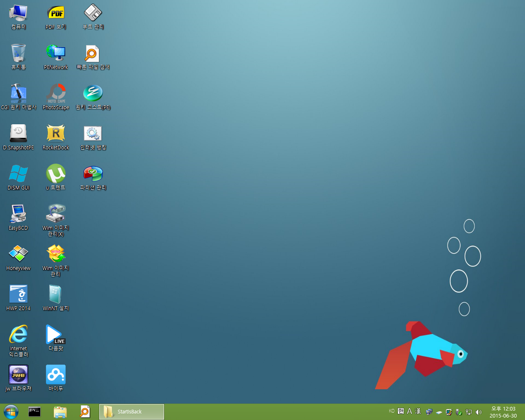Open the PDF 보기 viewer icon

[56, 17]
